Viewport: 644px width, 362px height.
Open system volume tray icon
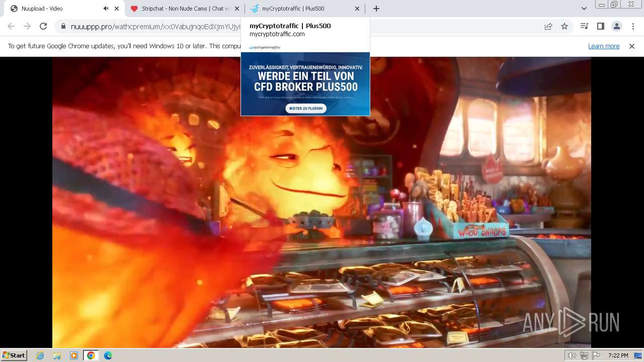click(x=572, y=355)
